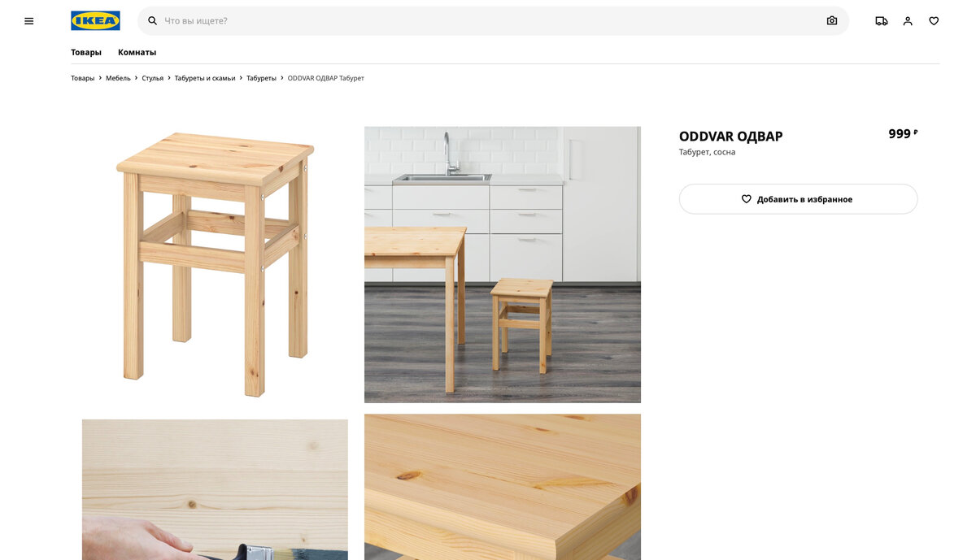Open the main stool product image
The image size is (976, 560).
215,264
